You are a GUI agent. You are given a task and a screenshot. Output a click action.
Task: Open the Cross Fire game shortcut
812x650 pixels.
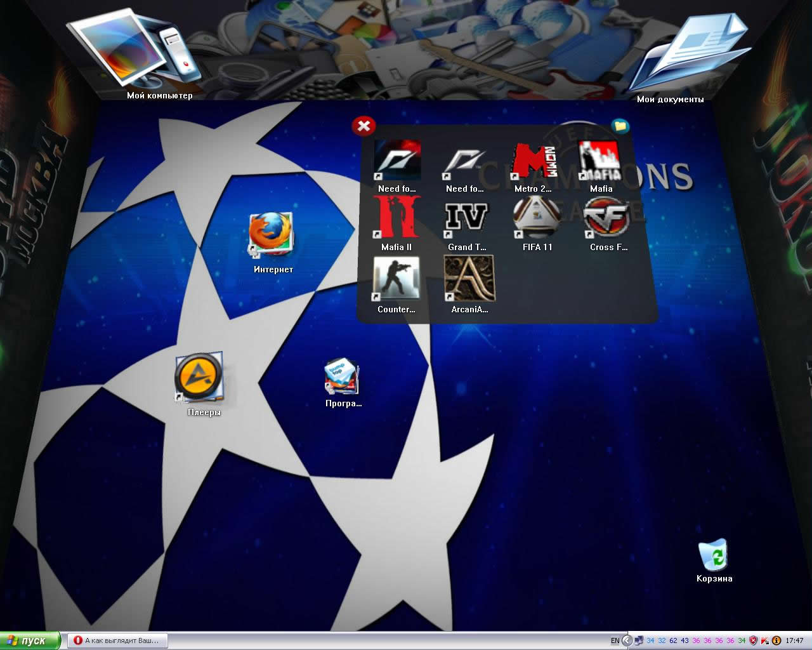[607, 218]
